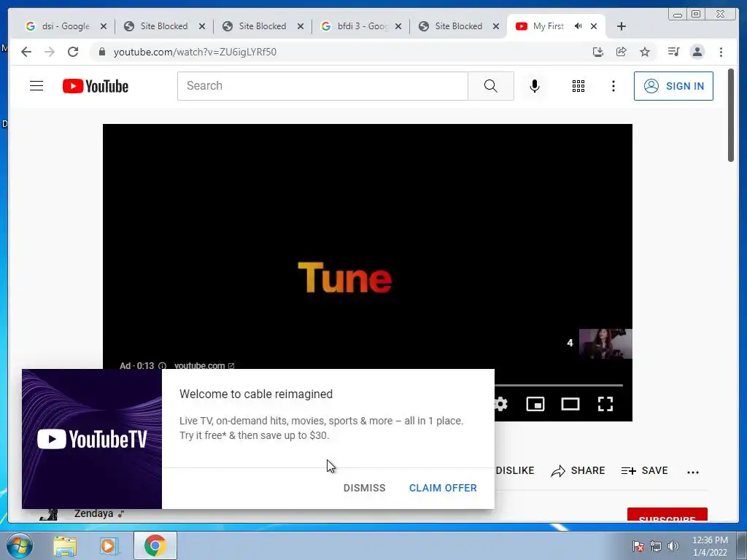This screenshot has width=747, height=560.
Task: Focus the YouTube Search field
Action: (322, 86)
